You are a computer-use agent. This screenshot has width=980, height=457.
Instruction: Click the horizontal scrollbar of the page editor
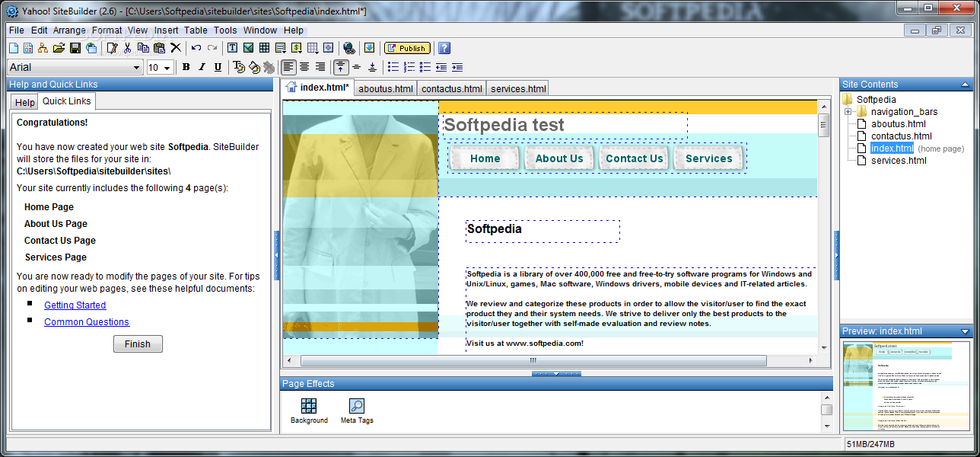coord(533,360)
